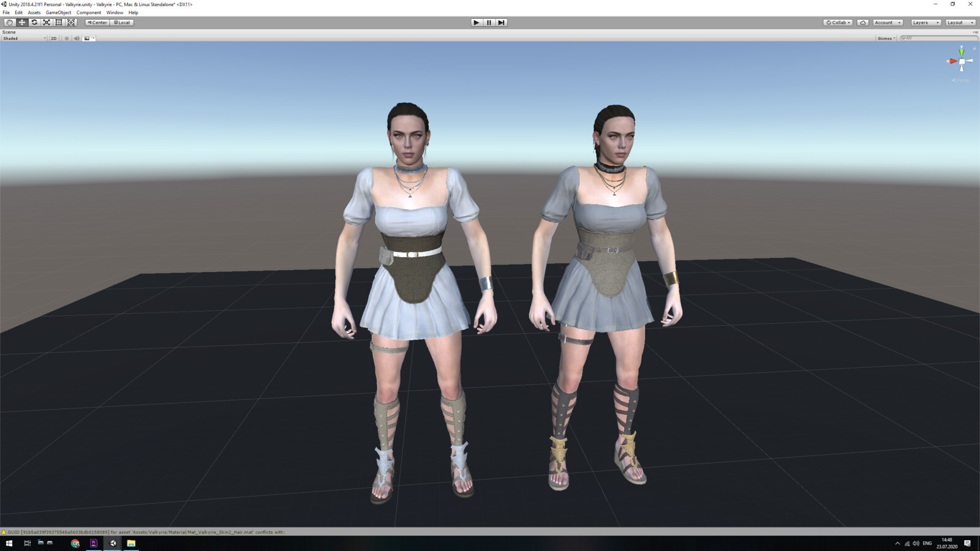Open the cloud Services button
Screen dimensions: 980x551
[863, 23]
